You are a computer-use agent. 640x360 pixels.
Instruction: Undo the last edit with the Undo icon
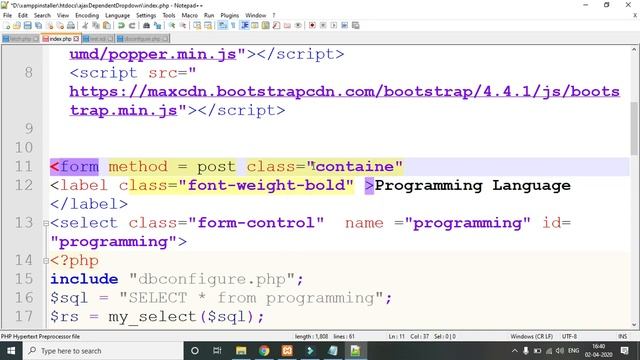tap(121, 25)
